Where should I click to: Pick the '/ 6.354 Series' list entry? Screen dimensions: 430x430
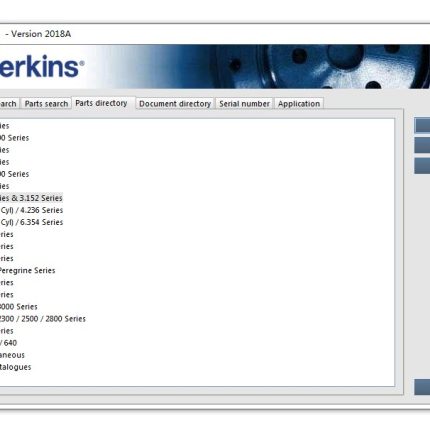31,222
